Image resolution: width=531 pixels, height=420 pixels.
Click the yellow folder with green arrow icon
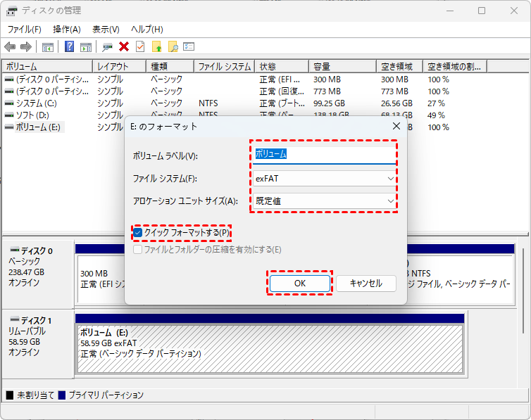[x=156, y=47]
